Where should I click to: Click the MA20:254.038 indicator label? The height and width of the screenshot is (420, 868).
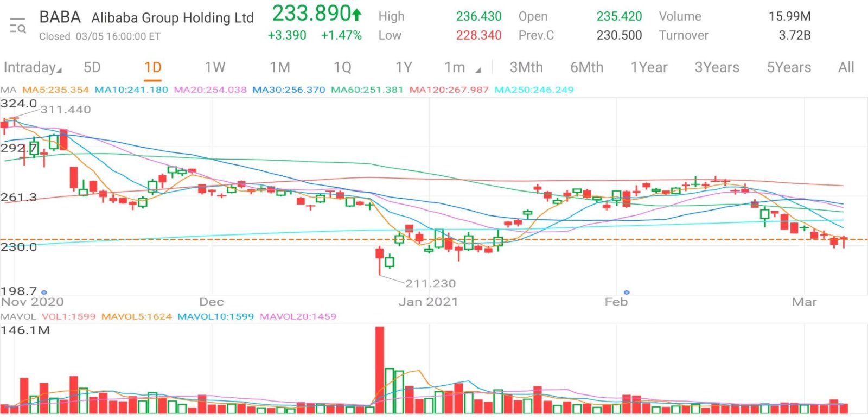(210, 90)
